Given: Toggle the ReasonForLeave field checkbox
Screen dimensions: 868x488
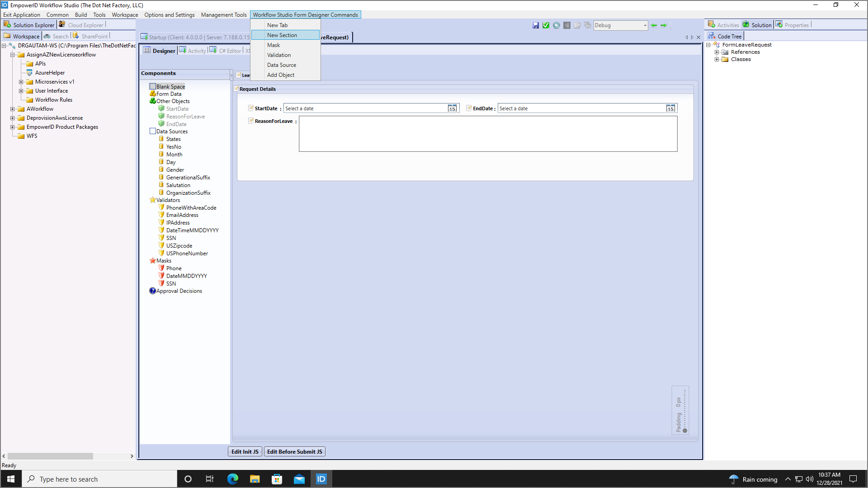Looking at the screenshot, I should pos(251,121).
